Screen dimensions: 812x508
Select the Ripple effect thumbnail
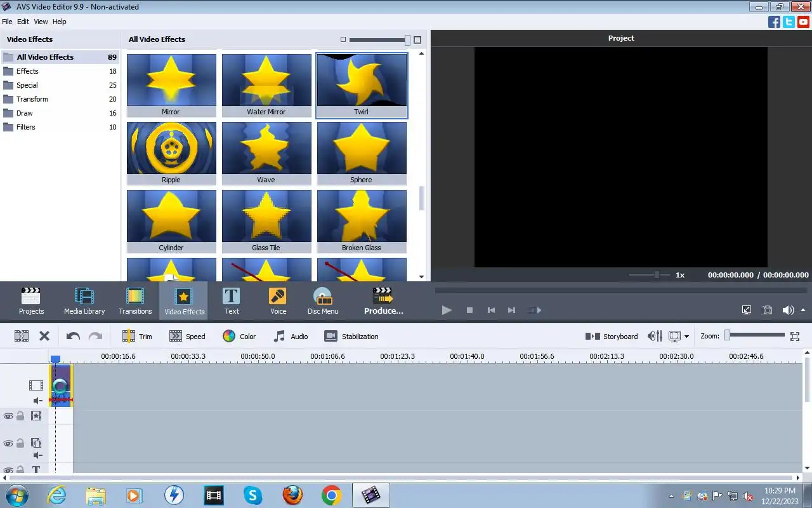(171, 153)
